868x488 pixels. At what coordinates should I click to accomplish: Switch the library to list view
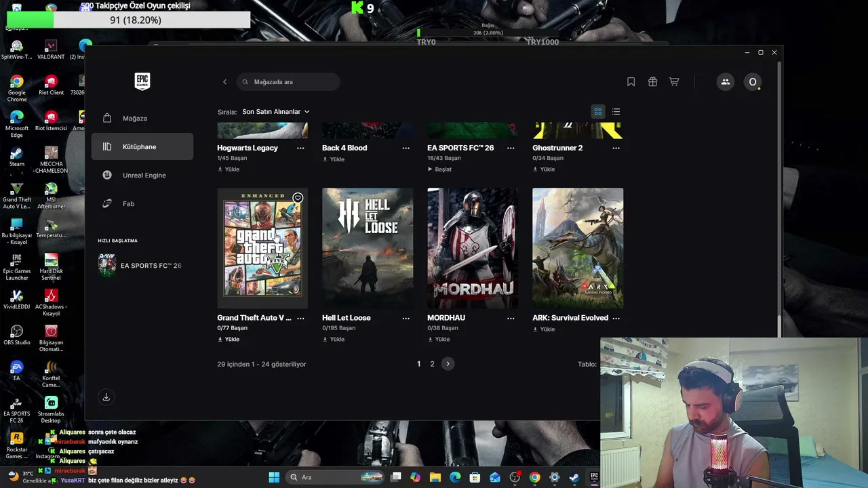[x=616, y=112]
